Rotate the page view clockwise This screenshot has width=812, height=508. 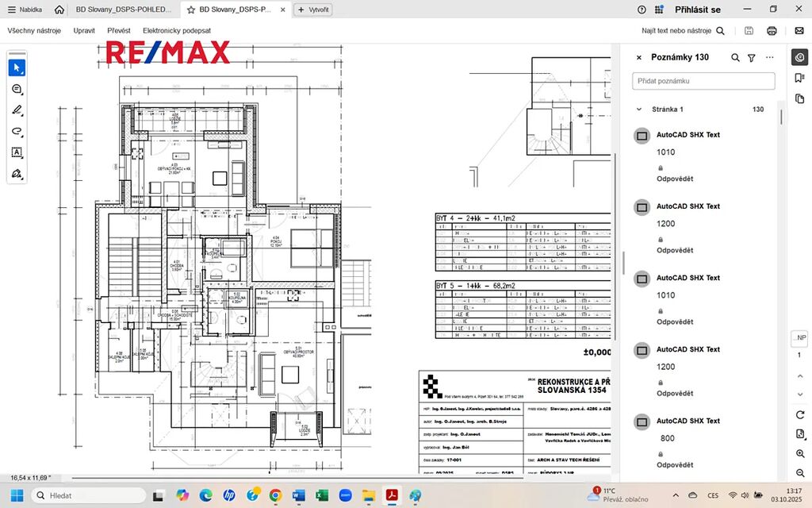pyautogui.click(x=799, y=415)
